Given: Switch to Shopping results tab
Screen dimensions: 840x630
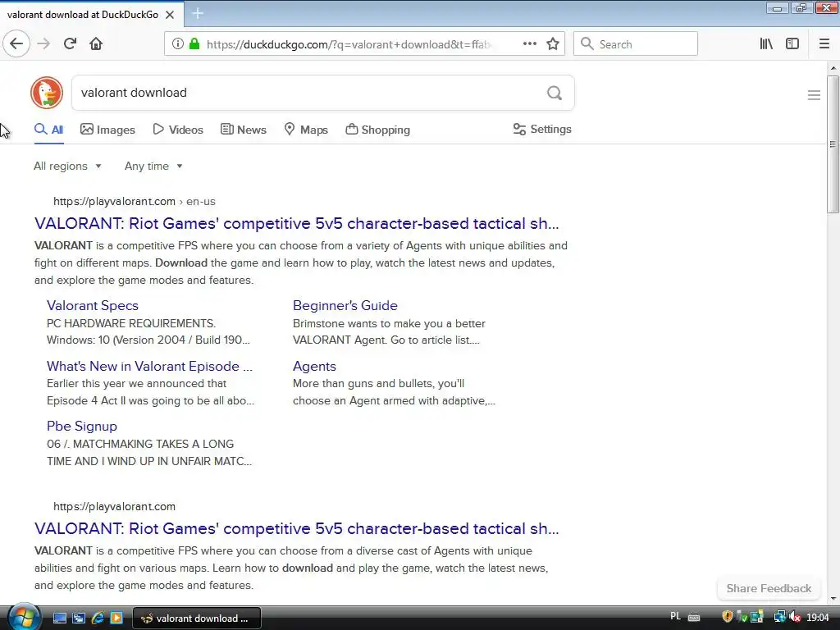Looking at the screenshot, I should (377, 130).
